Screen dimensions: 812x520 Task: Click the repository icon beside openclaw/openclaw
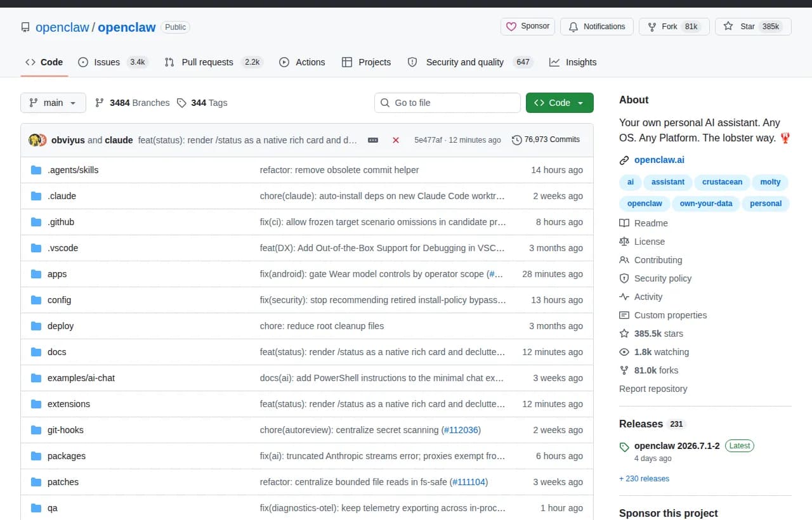25,27
